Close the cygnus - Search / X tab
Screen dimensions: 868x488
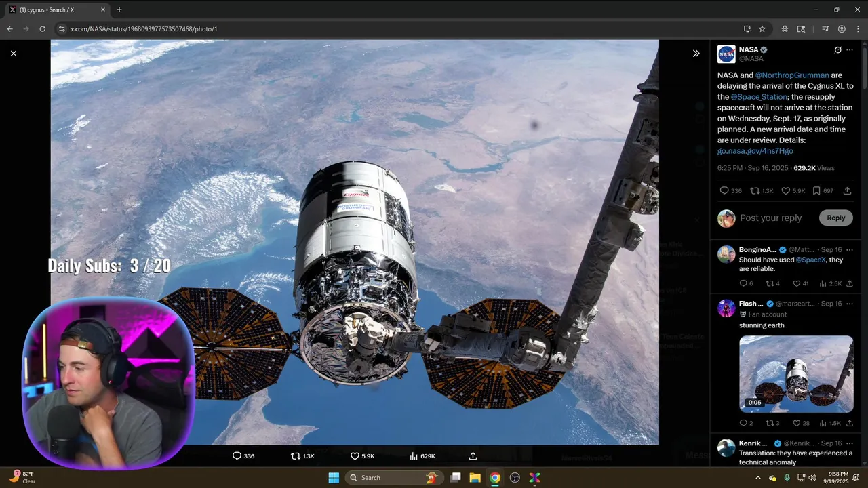pos(103,9)
